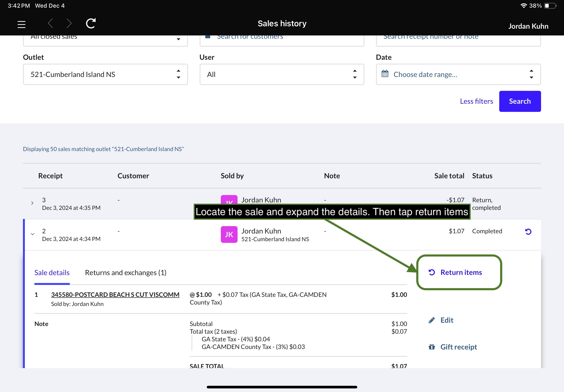Open the hamburger menu
The image size is (564, 392).
tap(22, 24)
